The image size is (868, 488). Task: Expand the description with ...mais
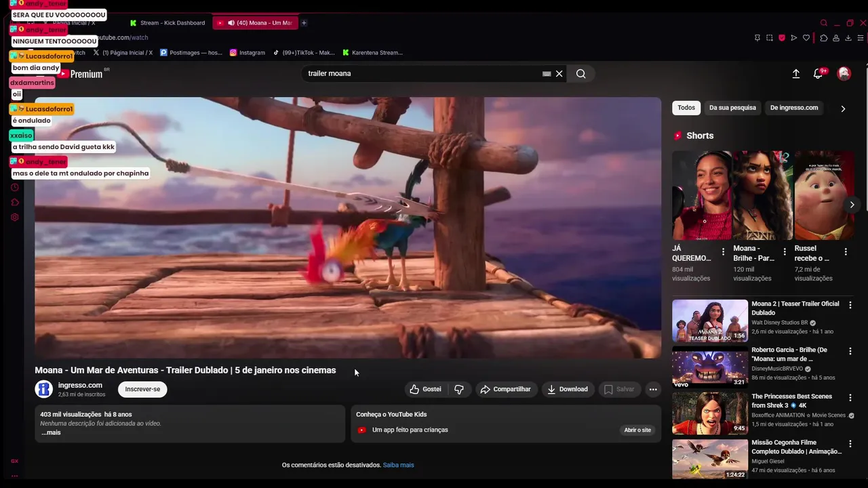[x=51, y=432]
